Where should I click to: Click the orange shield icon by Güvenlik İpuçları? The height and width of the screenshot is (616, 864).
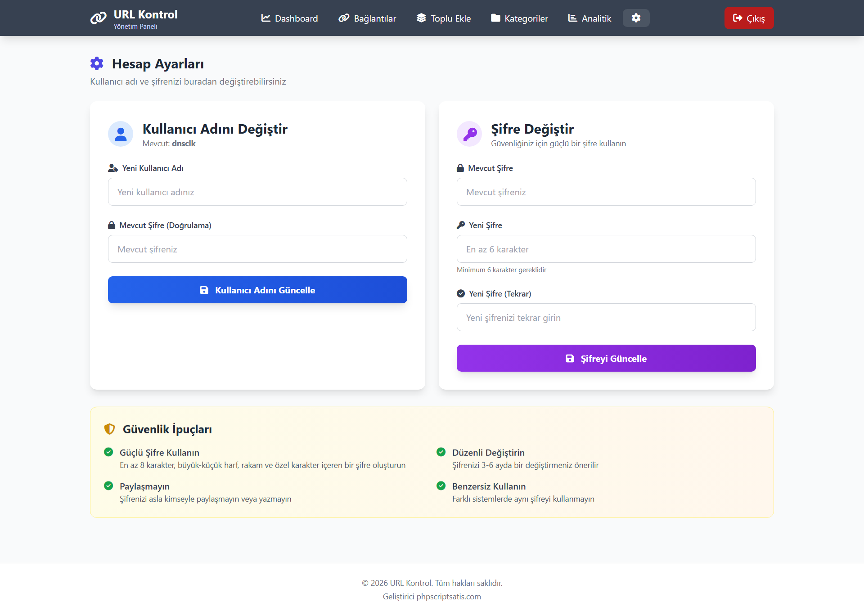click(109, 429)
